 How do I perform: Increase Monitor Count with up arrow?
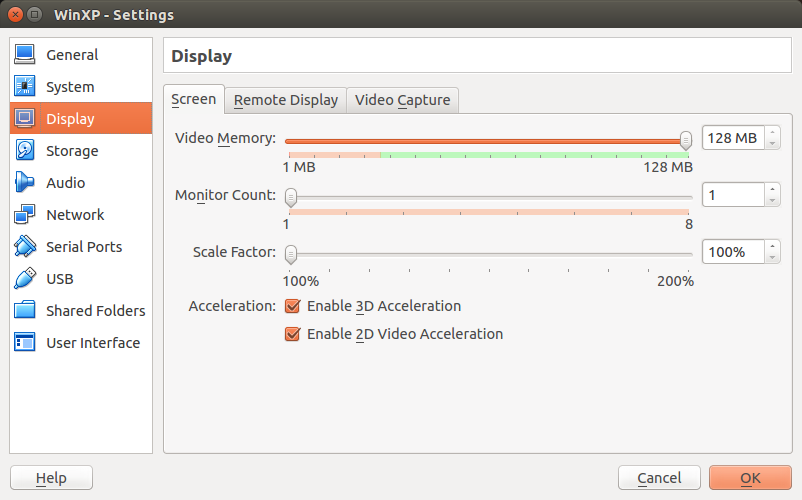pos(772,189)
